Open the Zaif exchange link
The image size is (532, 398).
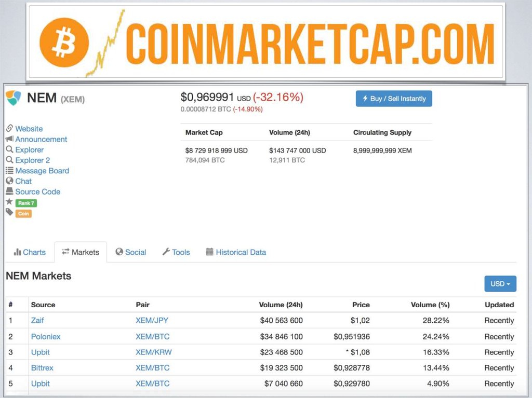(x=37, y=320)
